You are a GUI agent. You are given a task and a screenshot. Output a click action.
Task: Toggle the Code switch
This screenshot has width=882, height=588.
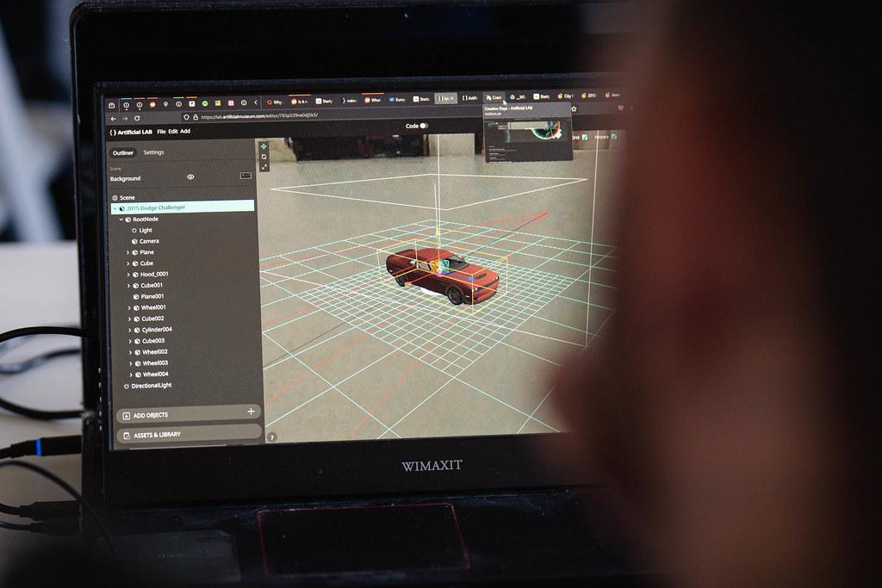(424, 126)
